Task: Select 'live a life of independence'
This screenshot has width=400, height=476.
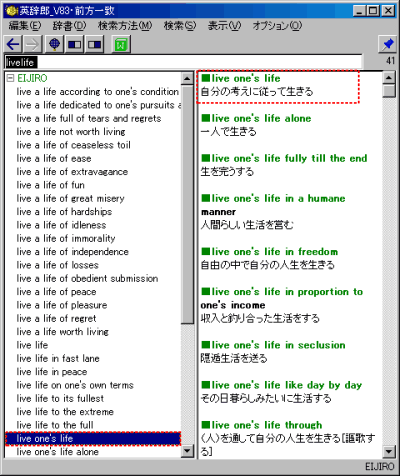Action: coord(72,252)
